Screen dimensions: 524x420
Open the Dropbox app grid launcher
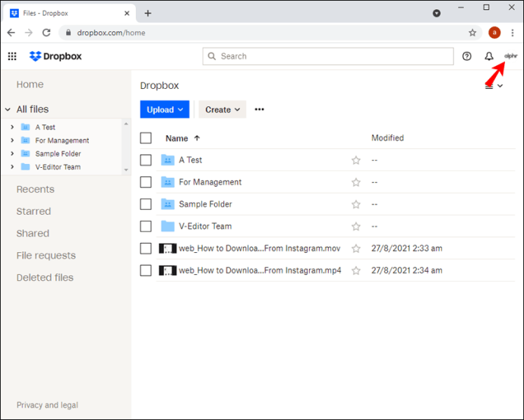[x=12, y=56]
